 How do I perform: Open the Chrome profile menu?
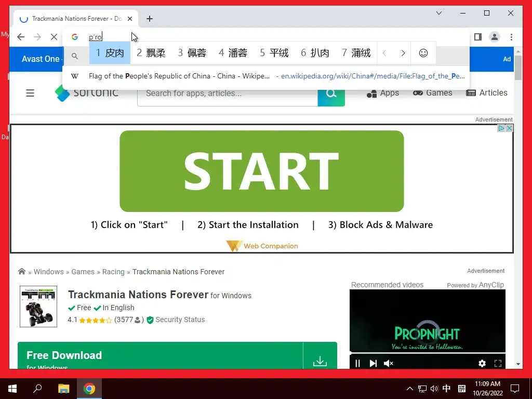tap(495, 37)
